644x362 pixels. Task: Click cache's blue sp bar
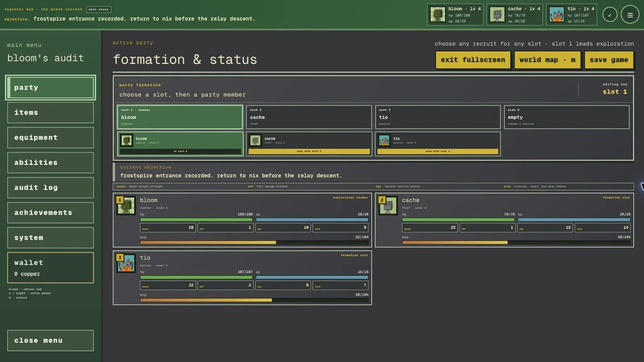tap(574, 220)
